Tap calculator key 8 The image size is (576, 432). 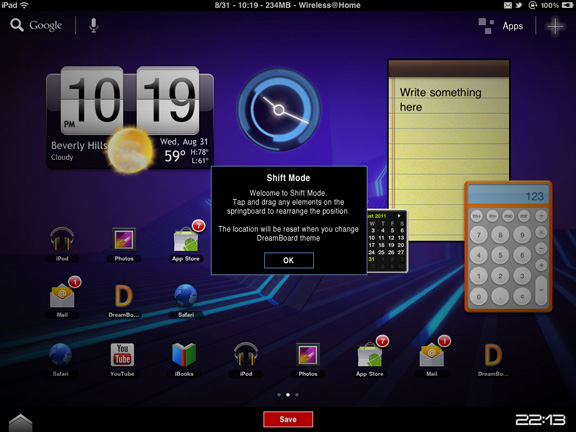tap(500, 234)
